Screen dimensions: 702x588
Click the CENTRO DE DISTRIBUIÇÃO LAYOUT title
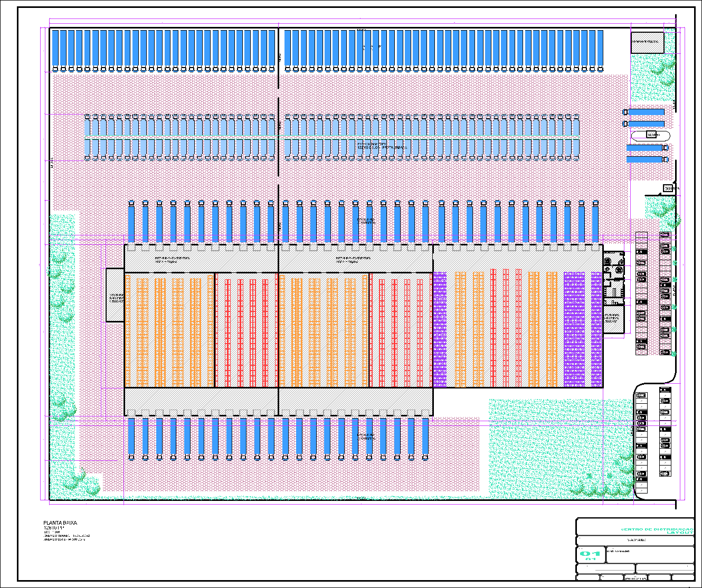pyautogui.click(x=656, y=530)
